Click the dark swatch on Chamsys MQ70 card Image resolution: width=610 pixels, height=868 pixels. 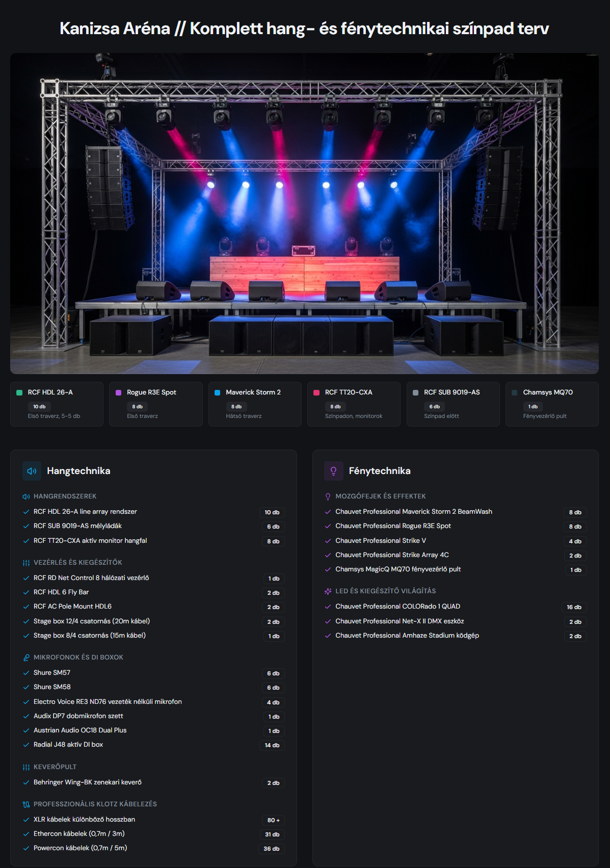pyautogui.click(x=514, y=392)
